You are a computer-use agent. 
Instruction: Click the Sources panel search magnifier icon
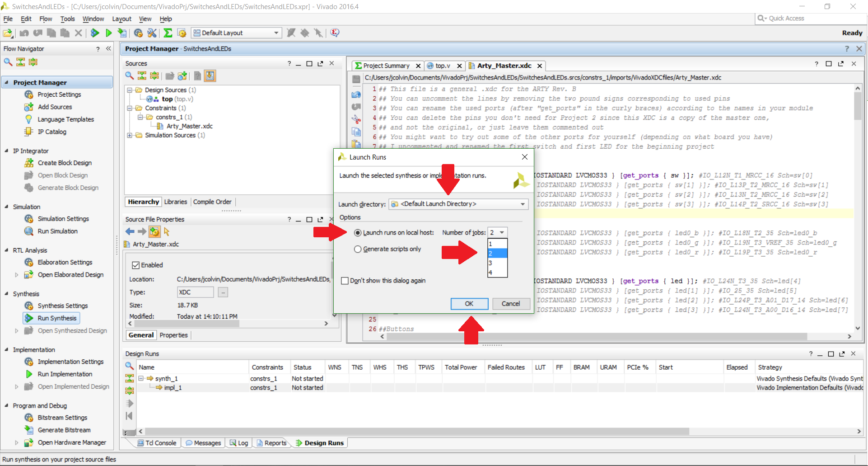(130, 76)
